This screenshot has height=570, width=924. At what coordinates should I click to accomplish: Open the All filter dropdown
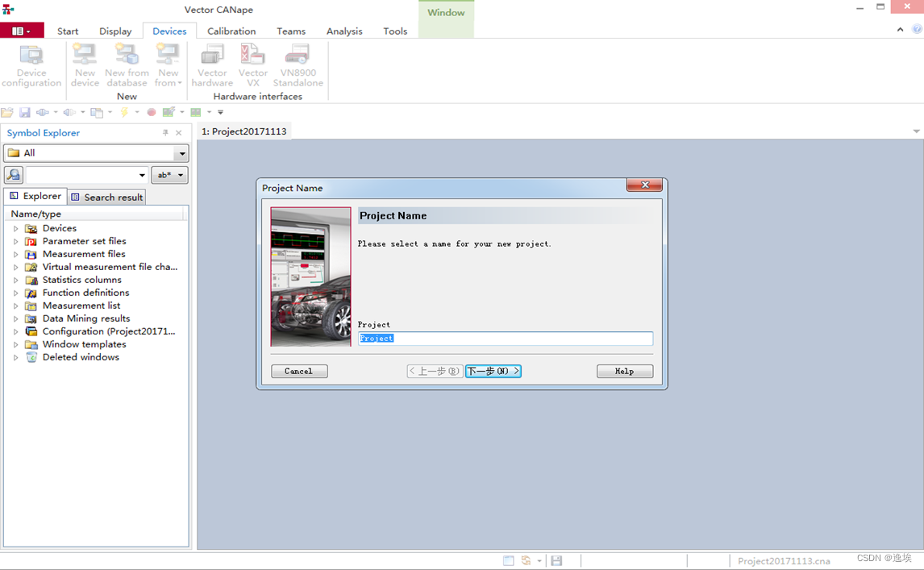tap(182, 153)
